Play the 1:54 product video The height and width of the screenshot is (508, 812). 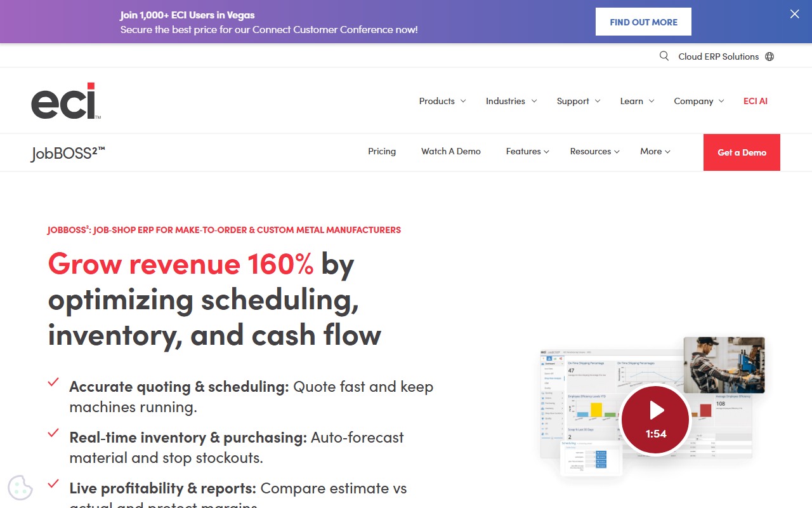[x=656, y=420]
